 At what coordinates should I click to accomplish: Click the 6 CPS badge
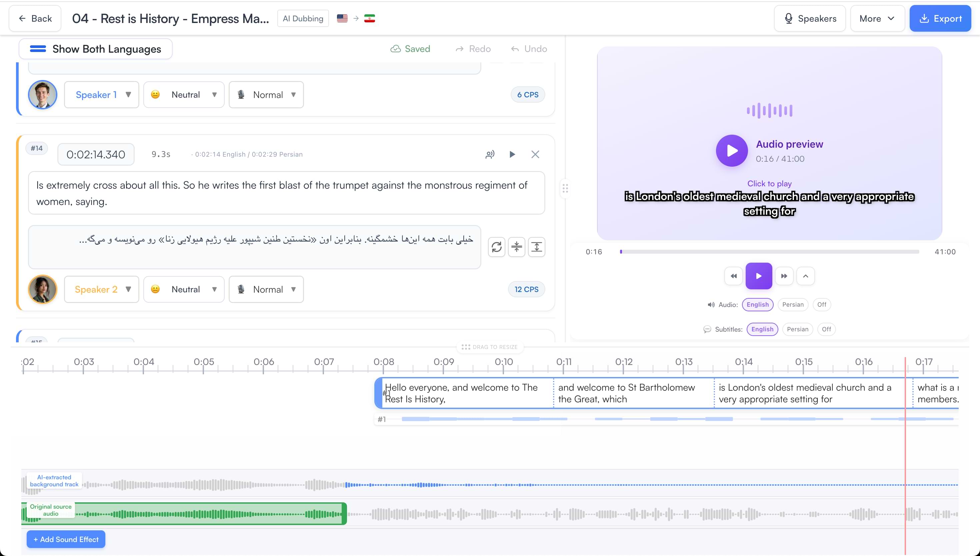click(x=528, y=95)
